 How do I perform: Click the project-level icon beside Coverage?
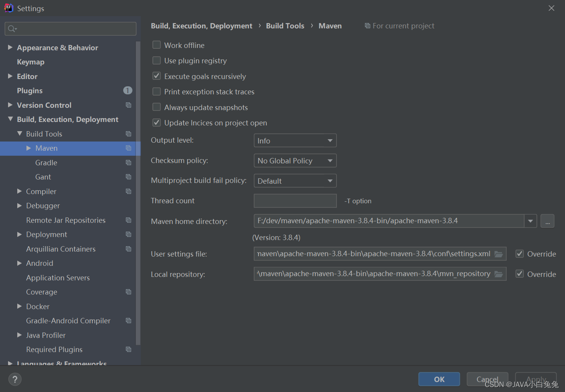point(129,292)
